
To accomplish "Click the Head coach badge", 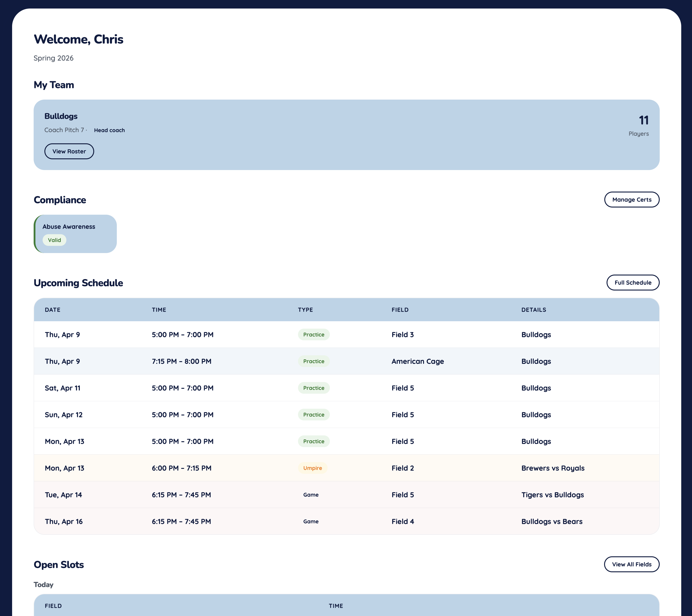I will pos(109,130).
